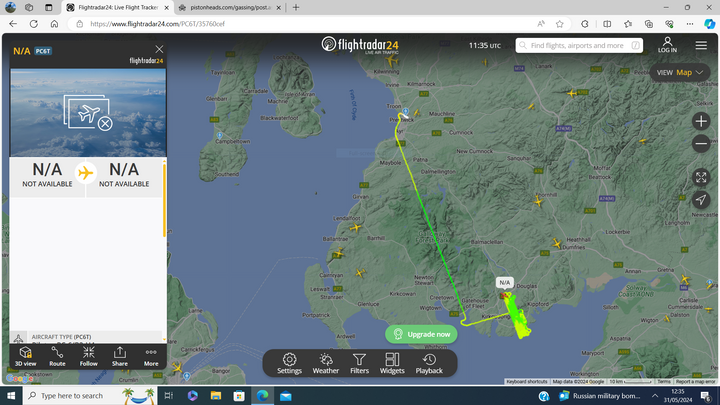The image size is (720, 405).
Task: Close the N/A flight details panel
Action: (159, 49)
